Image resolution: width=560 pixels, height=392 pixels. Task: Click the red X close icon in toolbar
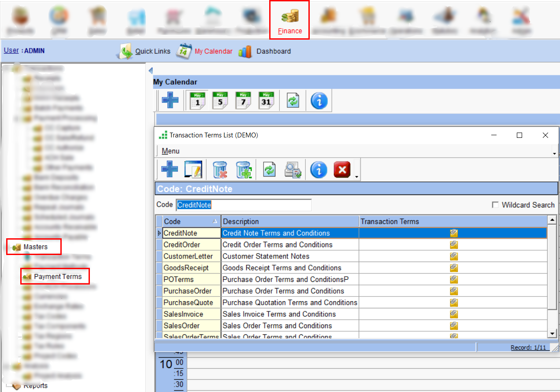(342, 170)
